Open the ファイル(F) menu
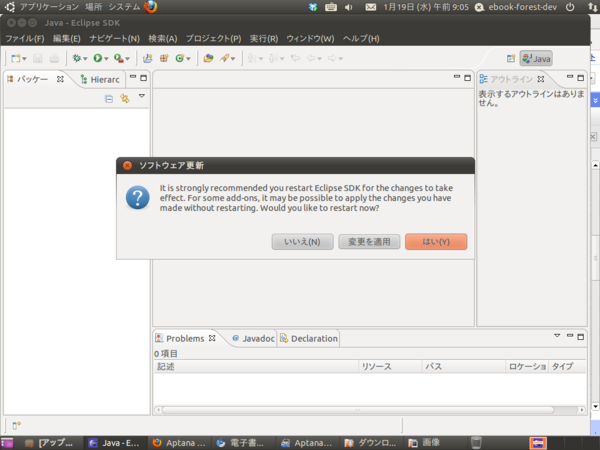 tap(24, 39)
